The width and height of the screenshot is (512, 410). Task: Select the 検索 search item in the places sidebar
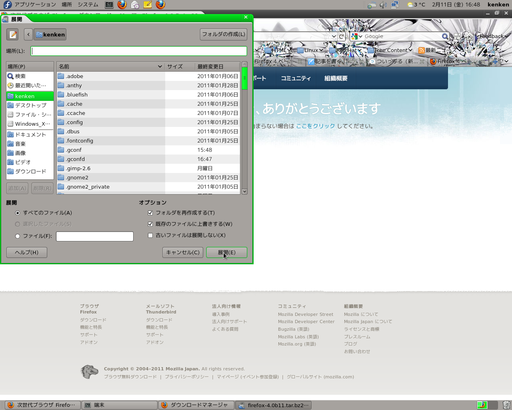[30, 76]
